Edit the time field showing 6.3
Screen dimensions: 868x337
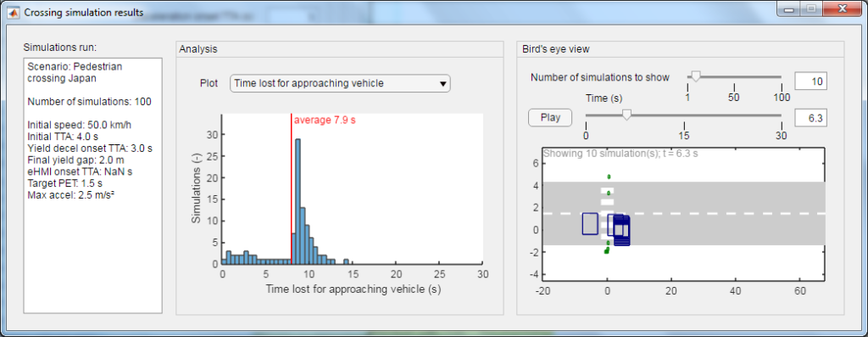coord(811,117)
